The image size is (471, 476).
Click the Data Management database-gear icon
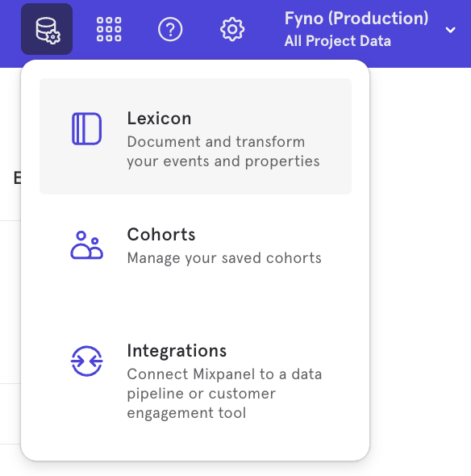coord(47,29)
